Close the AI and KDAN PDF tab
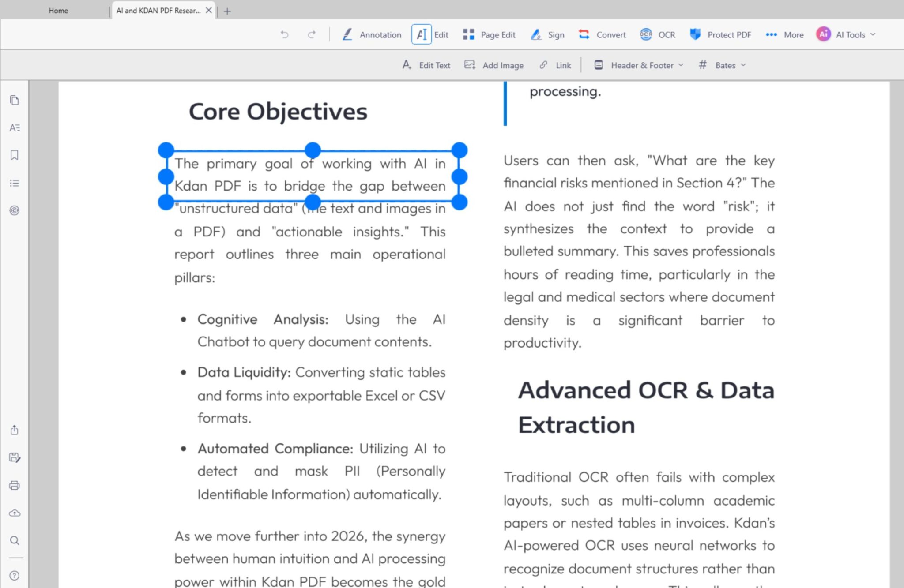The height and width of the screenshot is (588, 904). [x=209, y=11]
